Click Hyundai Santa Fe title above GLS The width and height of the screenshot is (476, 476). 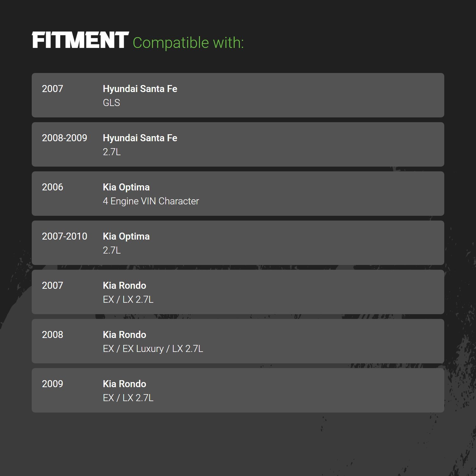pos(140,89)
